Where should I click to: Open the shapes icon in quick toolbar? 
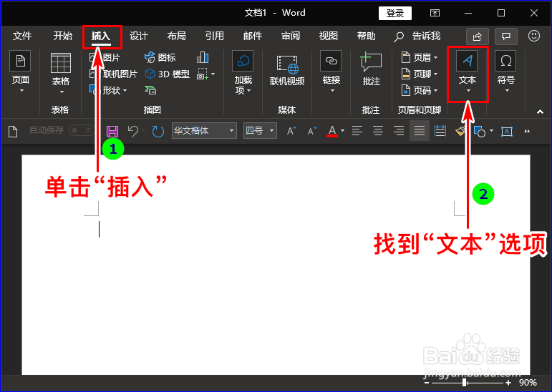pyautogui.click(x=480, y=131)
